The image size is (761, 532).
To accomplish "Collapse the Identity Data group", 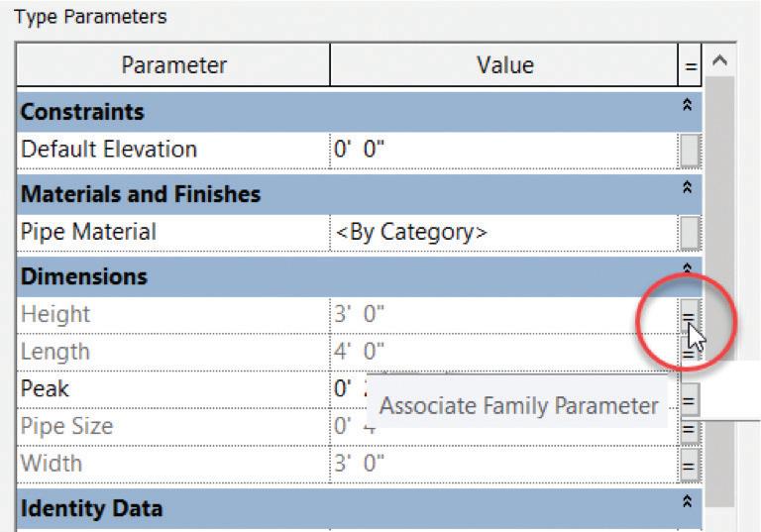I will point(688,501).
